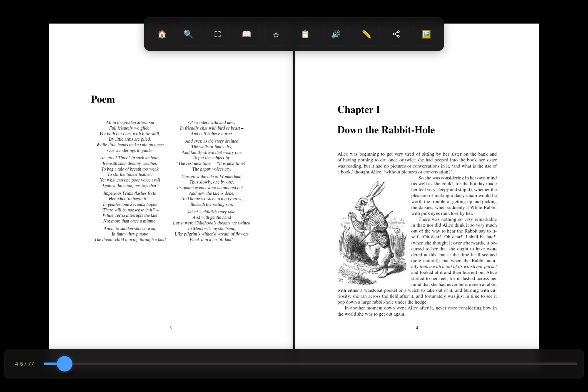Viewport: 588px width, 392px height.
Task: Open the home library view
Action: click(x=162, y=34)
